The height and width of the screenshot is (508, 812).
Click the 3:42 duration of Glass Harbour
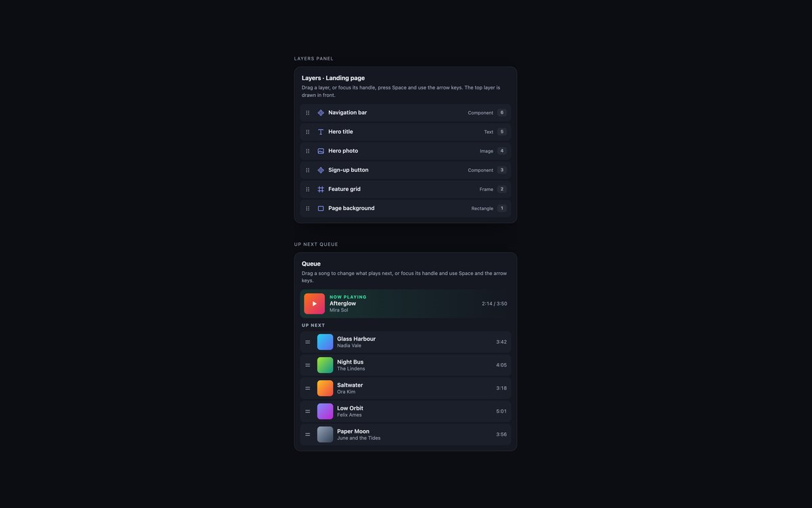point(501,342)
